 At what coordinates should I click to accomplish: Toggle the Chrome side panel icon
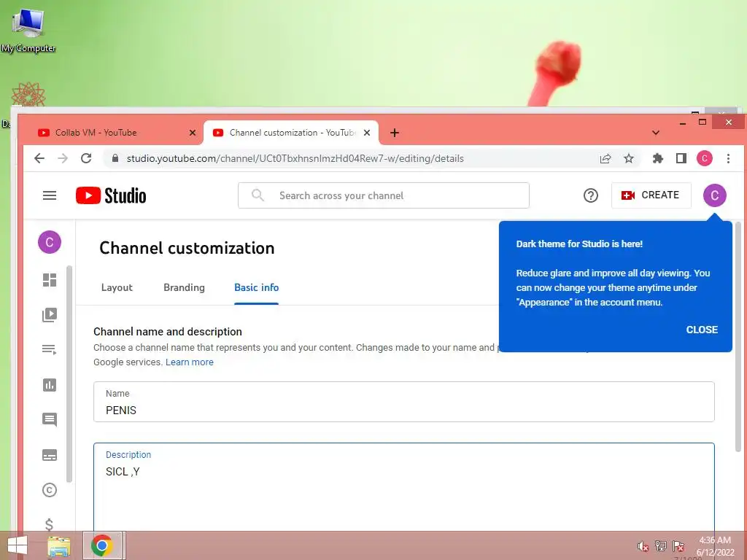681,158
